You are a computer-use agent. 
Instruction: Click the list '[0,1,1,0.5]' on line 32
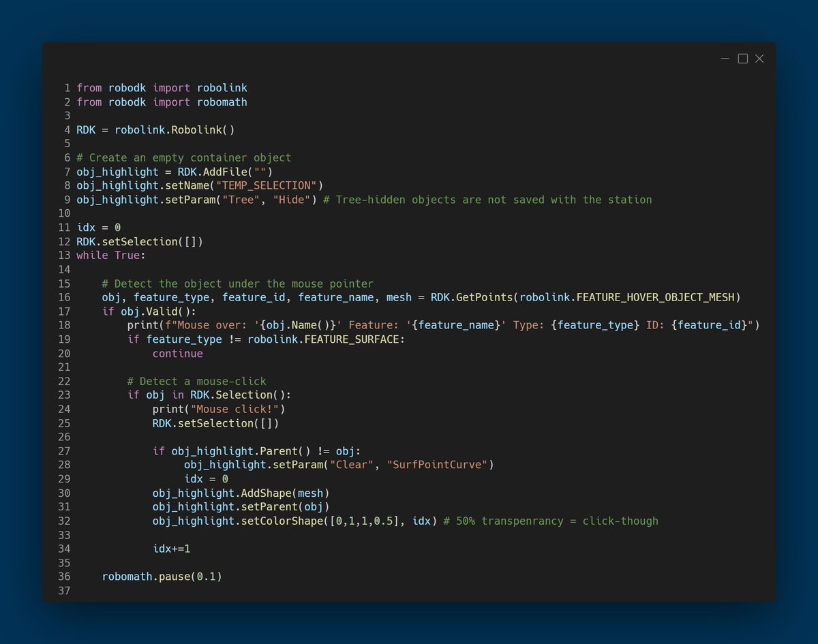point(365,521)
